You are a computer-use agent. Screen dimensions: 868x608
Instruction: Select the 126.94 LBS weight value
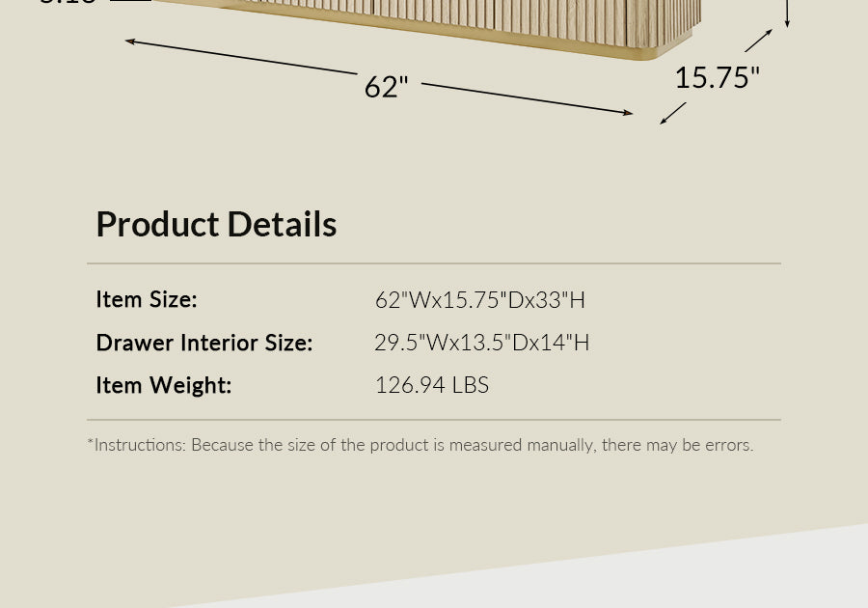(x=432, y=385)
